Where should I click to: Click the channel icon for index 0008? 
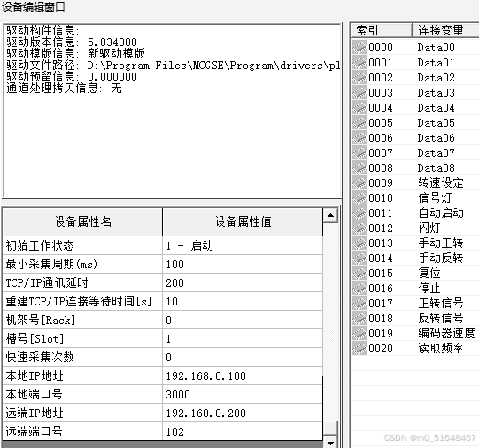coord(359,168)
